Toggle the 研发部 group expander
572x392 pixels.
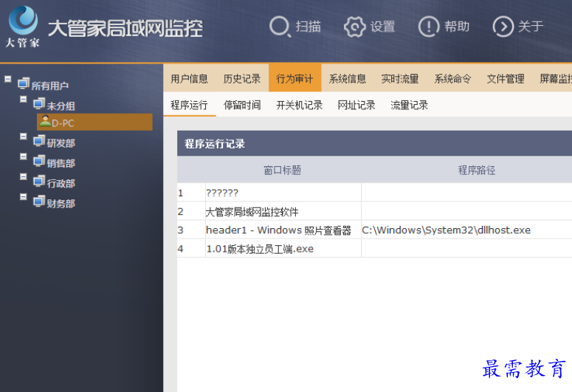tap(24, 137)
